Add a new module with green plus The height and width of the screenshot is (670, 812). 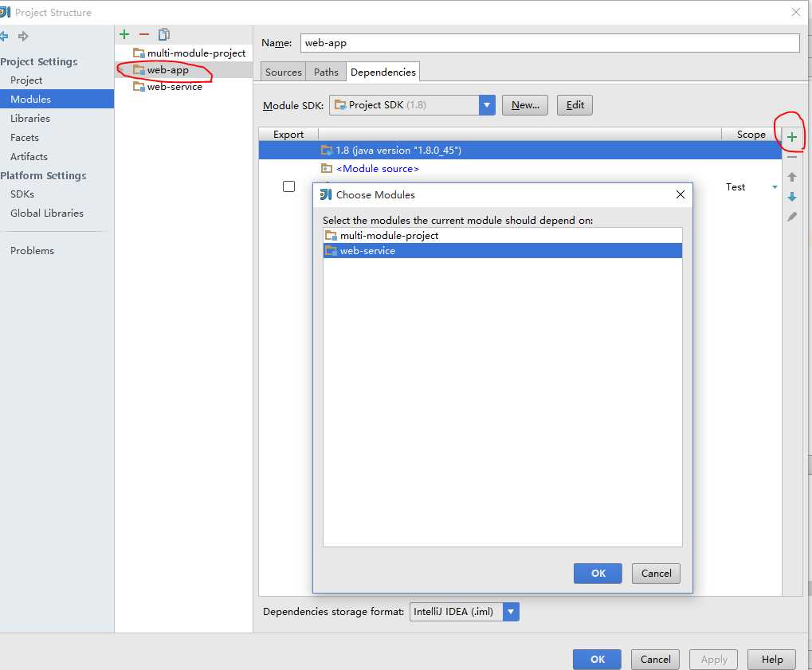(124, 34)
